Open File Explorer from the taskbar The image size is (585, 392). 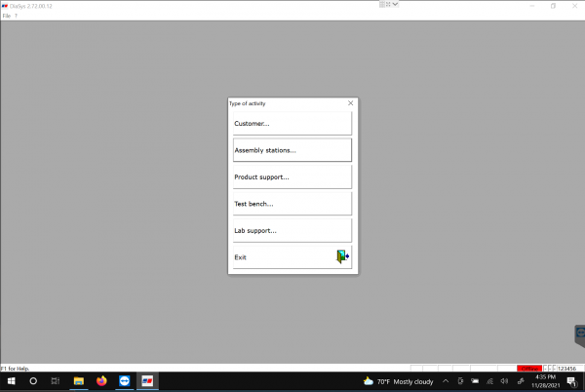78,381
